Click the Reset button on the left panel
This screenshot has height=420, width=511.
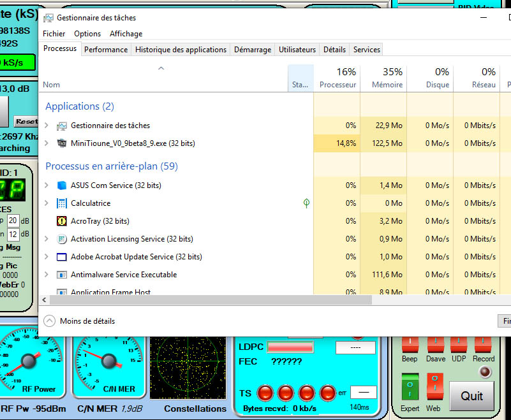pos(24,121)
